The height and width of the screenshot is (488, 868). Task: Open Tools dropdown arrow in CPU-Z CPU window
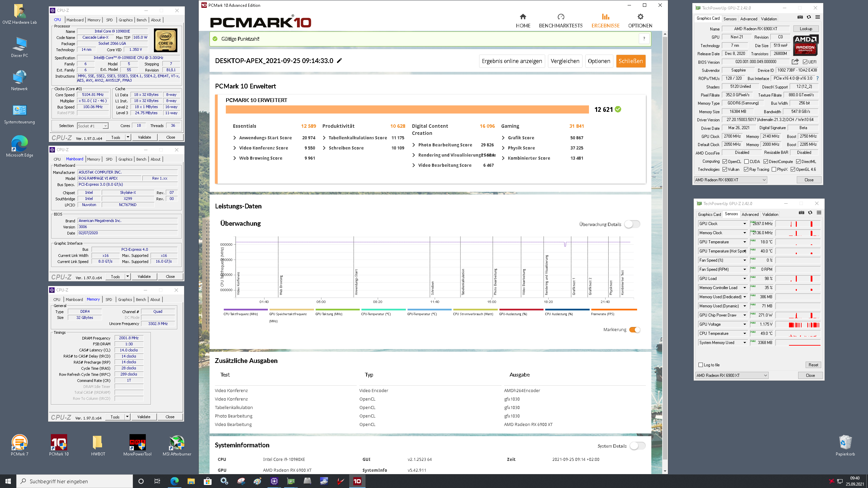coord(128,137)
